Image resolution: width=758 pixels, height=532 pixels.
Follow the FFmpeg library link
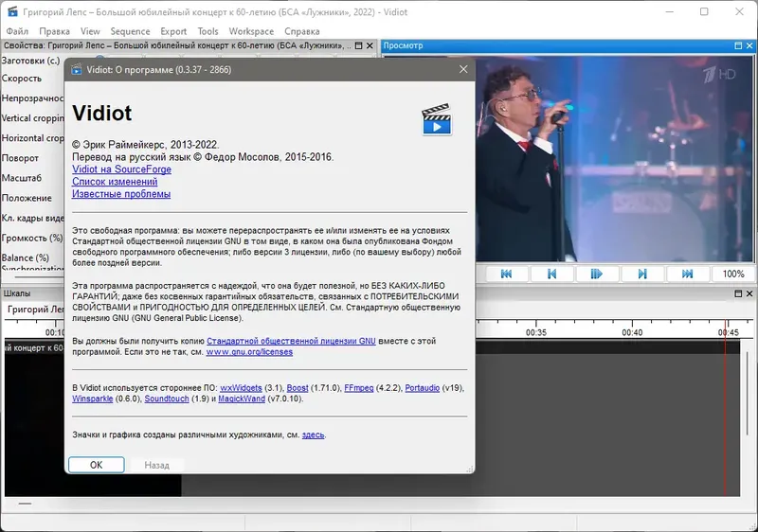(359, 388)
